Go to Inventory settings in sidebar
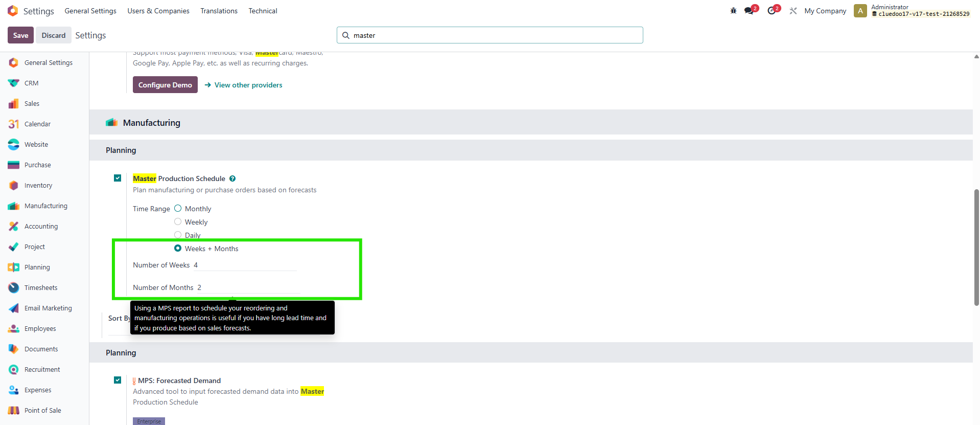 coord(38,185)
